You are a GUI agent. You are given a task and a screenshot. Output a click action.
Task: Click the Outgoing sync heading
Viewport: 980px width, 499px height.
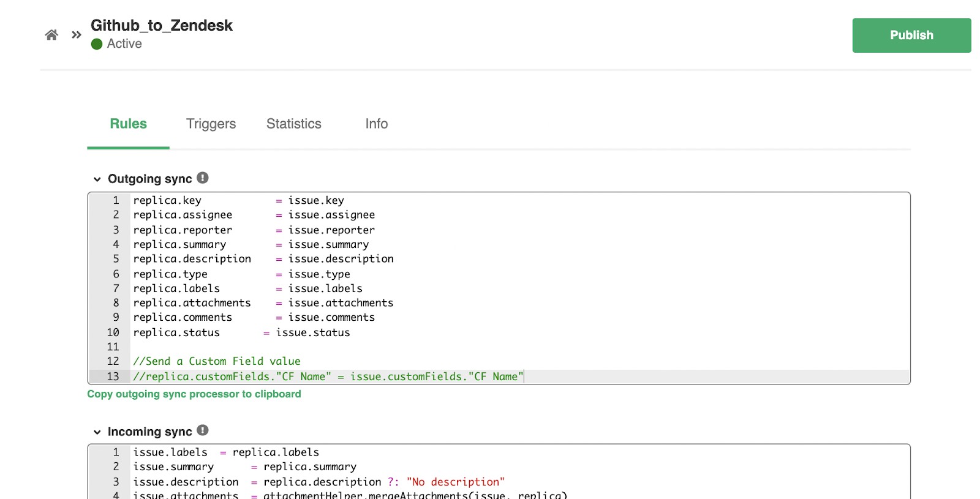150,179
